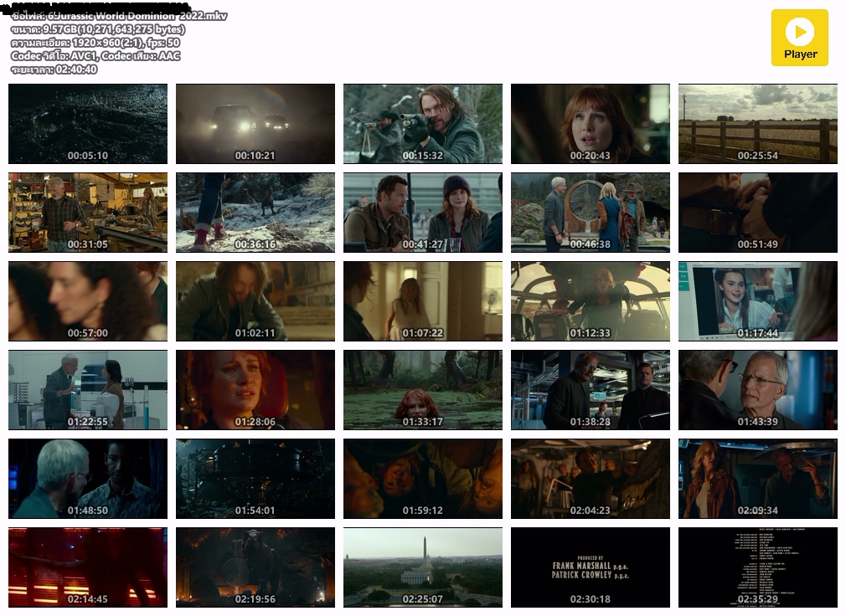Screen dimensions: 846x616
Task: Select the thumbnail at 00:57:00
Action: (x=88, y=301)
